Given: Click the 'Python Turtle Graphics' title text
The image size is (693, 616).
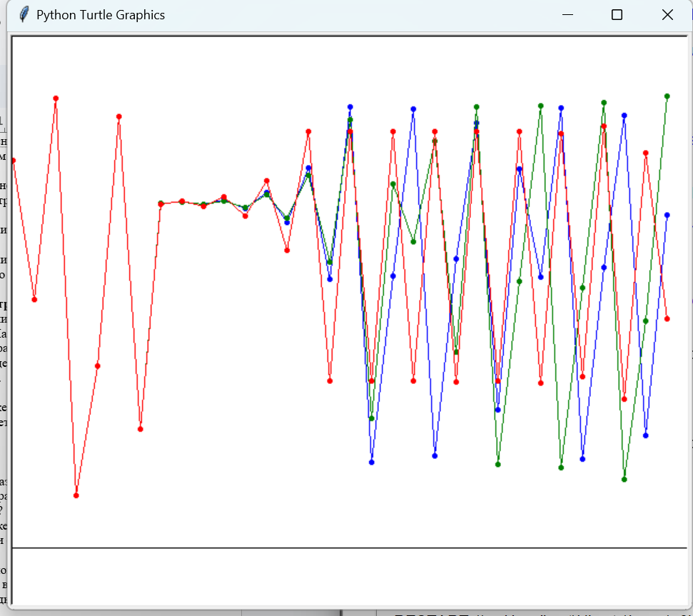Looking at the screenshot, I should 101,15.
